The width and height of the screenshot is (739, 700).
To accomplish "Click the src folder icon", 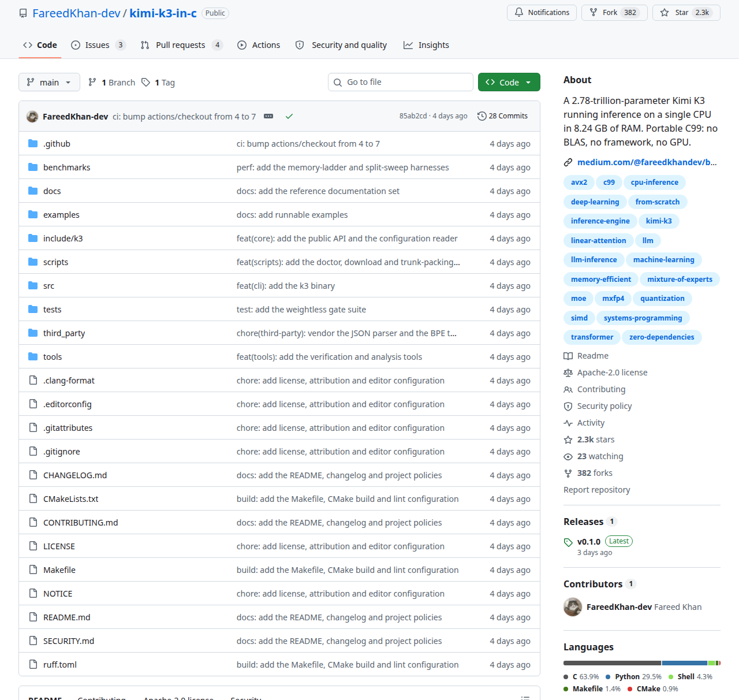I will [33, 285].
